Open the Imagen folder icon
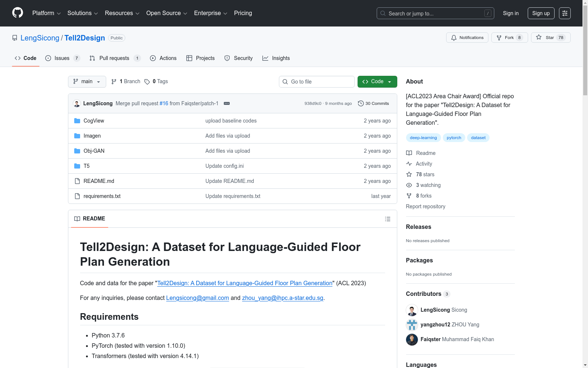The height and width of the screenshot is (368, 588). pos(77,136)
